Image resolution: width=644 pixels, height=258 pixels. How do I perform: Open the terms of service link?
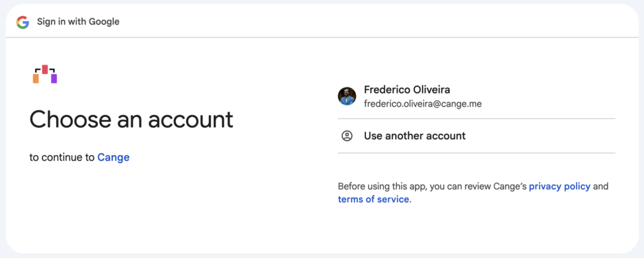coord(374,200)
